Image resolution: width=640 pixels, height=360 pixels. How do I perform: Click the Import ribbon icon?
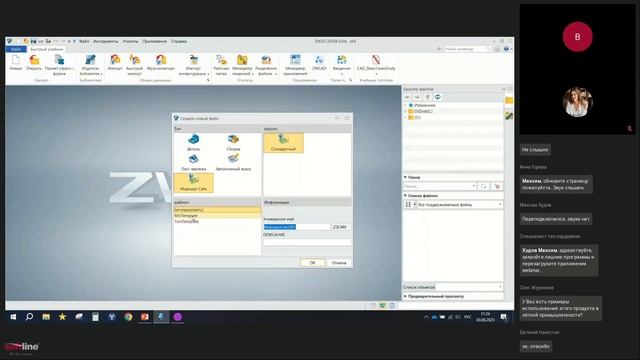coord(115,60)
